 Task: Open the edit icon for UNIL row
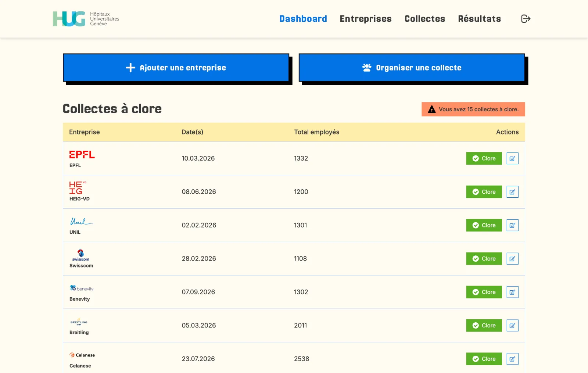(512, 225)
